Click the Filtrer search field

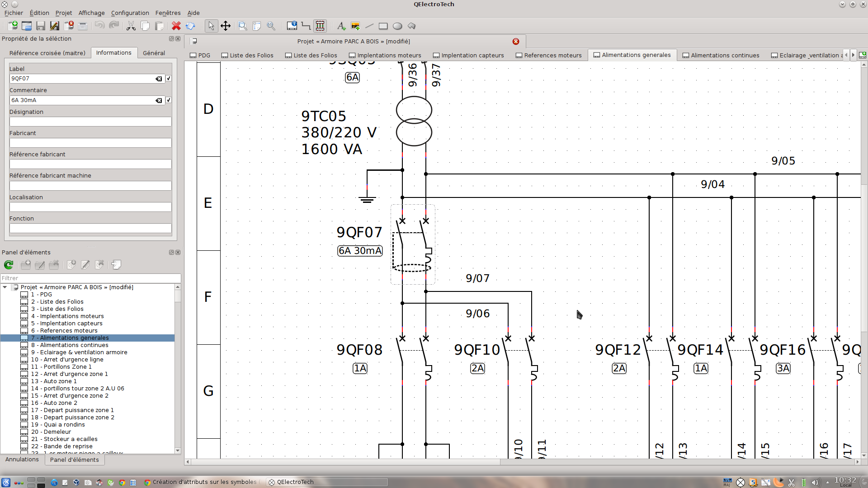90,278
